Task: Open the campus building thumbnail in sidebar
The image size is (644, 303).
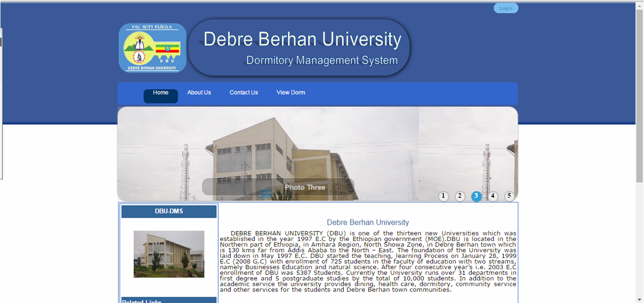Action: (x=169, y=254)
